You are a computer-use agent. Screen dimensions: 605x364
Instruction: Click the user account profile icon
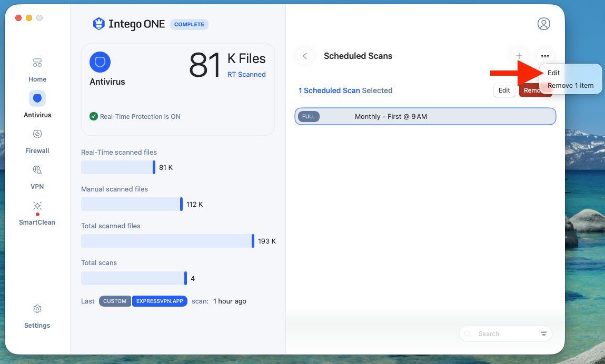tap(543, 24)
